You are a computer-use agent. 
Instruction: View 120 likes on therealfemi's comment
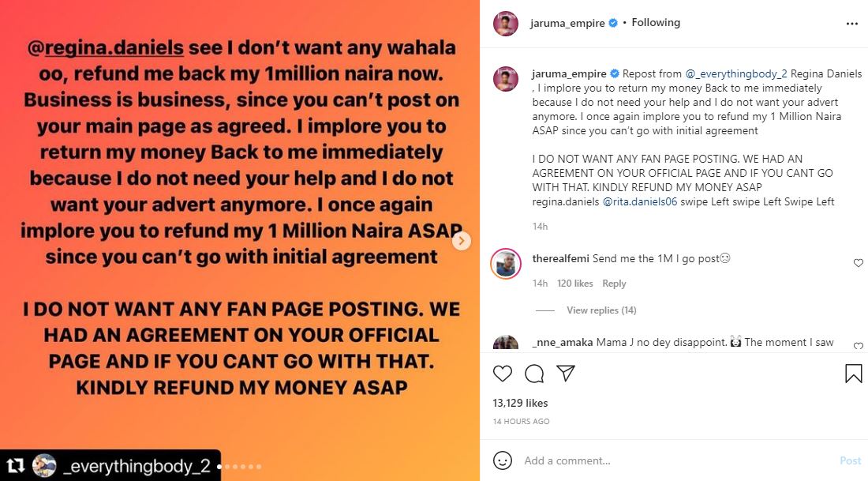pos(574,284)
